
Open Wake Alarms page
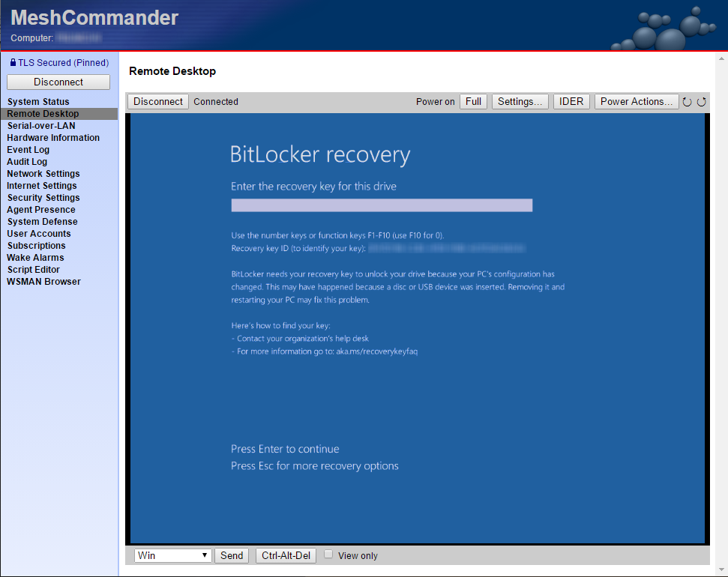tap(35, 258)
